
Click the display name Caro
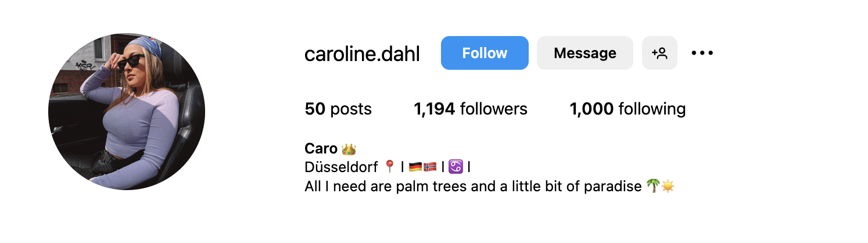point(321,149)
